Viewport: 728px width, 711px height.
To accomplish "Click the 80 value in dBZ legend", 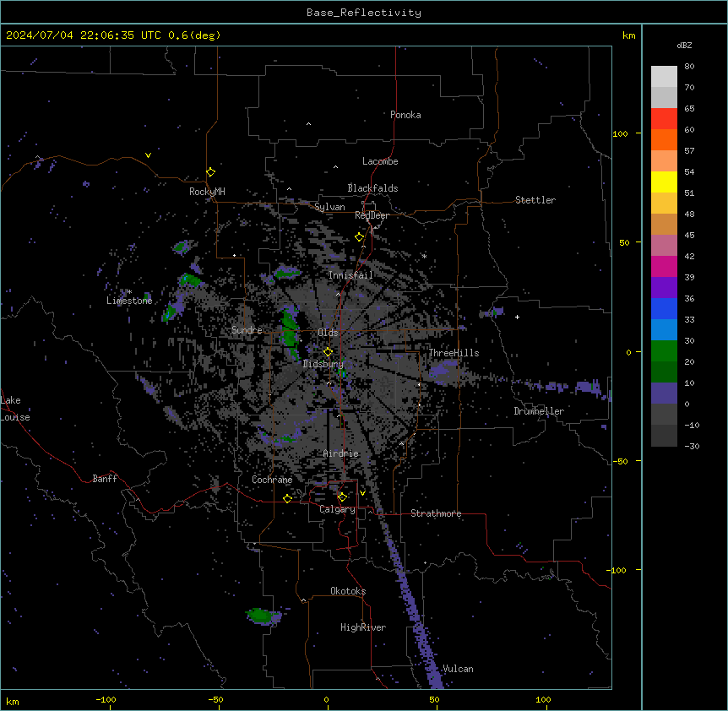I will click(x=689, y=67).
